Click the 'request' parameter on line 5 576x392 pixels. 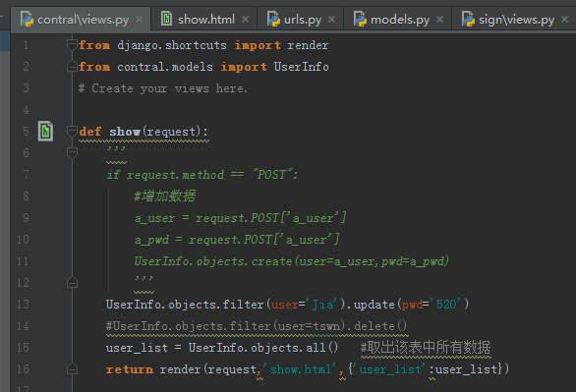(x=172, y=132)
